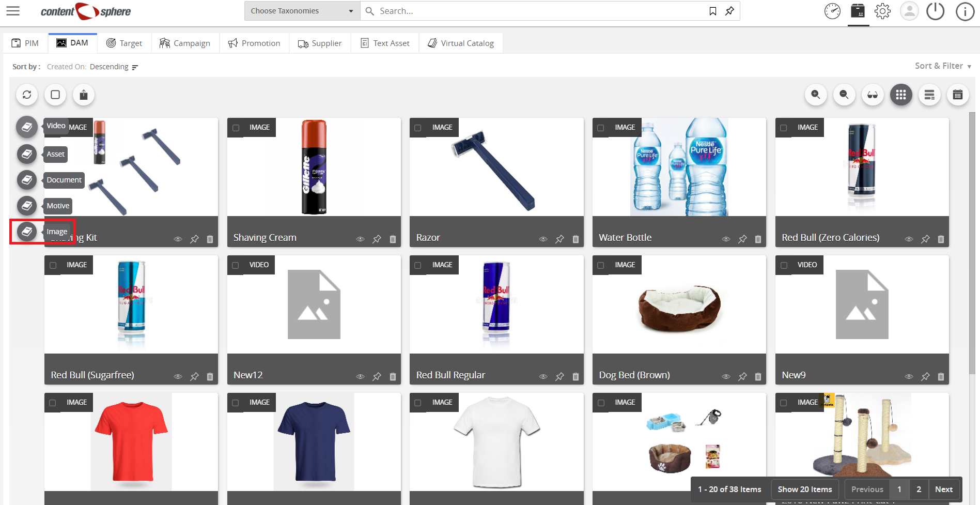
Task: Click the bookmark icon in search bar
Action: (713, 11)
